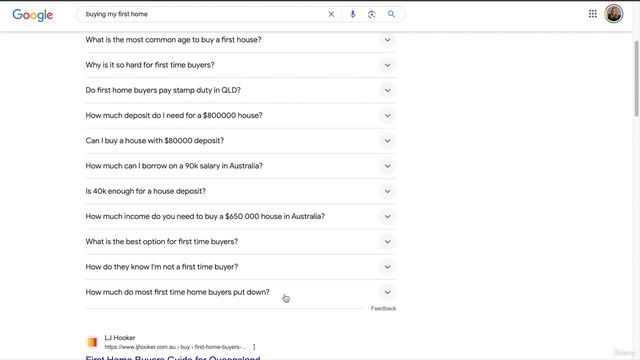Viewport: 640px width, 360px height.
Task: Focus the search field containing 'buying my first home'
Action: (204, 14)
